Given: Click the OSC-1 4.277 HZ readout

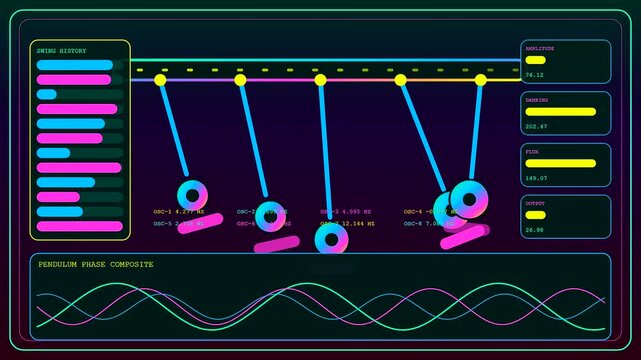Looking at the screenshot, I should (x=179, y=212).
